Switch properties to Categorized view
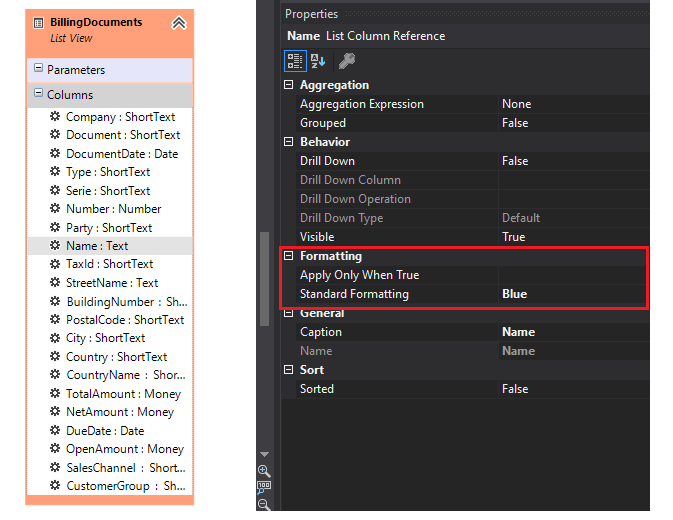The width and height of the screenshot is (673, 520). pos(295,60)
